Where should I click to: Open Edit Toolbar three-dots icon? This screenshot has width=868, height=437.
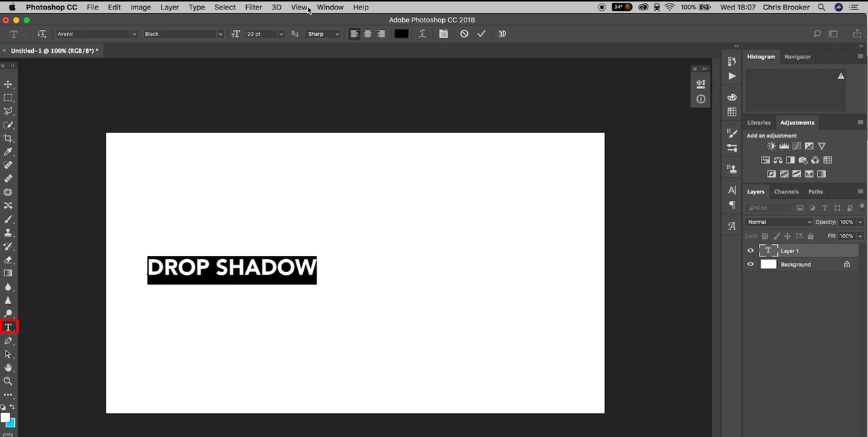pos(8,394)
